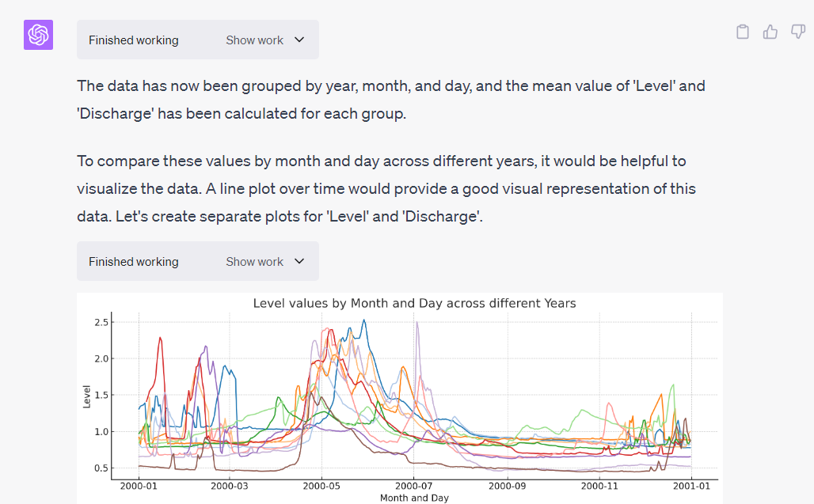The width and height of the screenshot is (814, 504).
Task: Click the 2.5 value on the y-axis
Action: 101,322
